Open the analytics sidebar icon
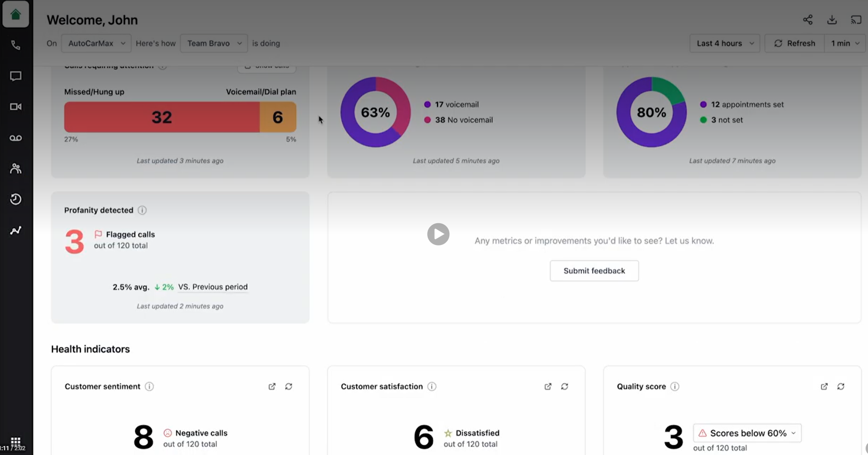 pyautogui.click(x=16, y=230)
